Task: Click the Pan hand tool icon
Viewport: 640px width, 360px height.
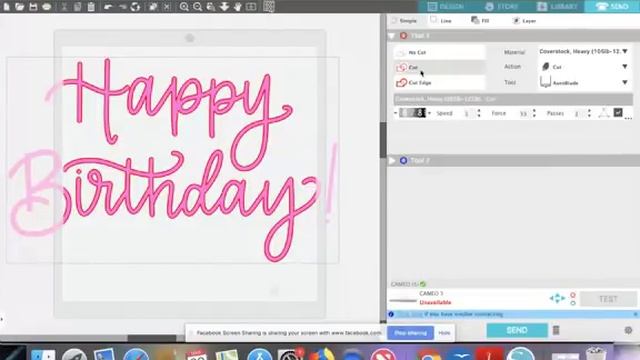Action: pyautogui.click(x=238, y=7)
